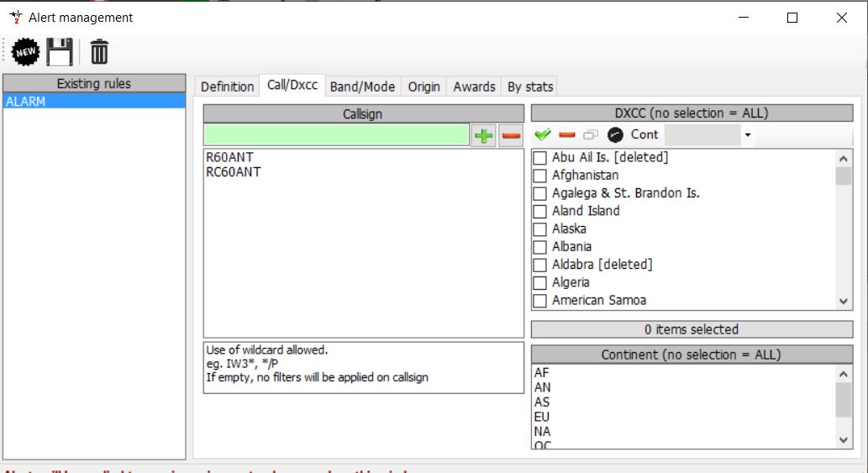This screenshot has width=868, height=473.
Task: Click Continent list scrollbar thumb
Action: pos(843,399)
